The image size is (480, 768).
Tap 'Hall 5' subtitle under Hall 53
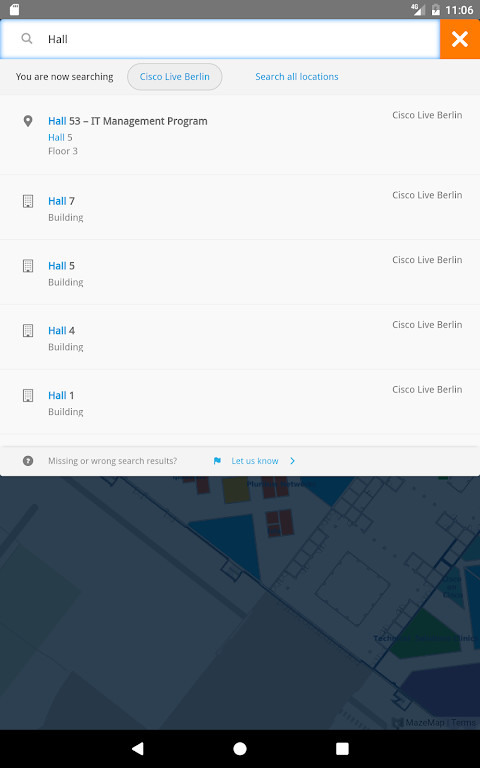(x=60, y=137)
